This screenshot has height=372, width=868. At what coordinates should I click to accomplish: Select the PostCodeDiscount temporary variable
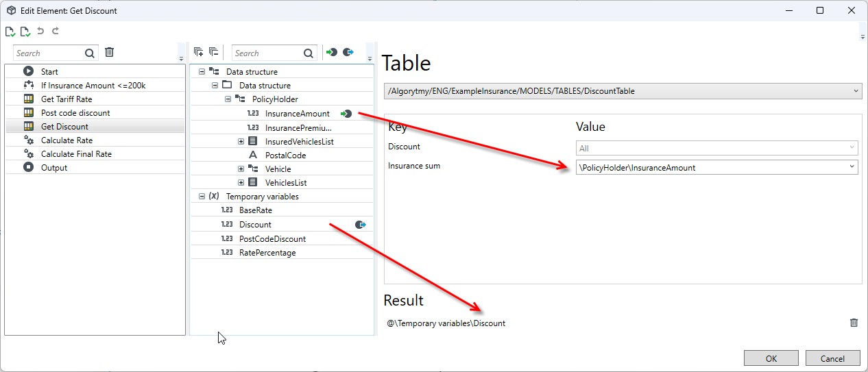tap(272, 238)
